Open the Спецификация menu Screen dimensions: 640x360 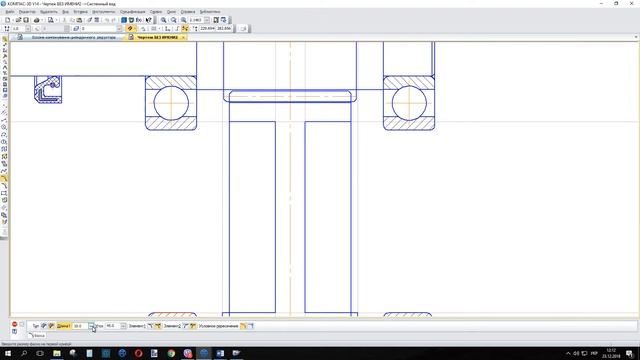pyautogui.click(x=133, y=11)
